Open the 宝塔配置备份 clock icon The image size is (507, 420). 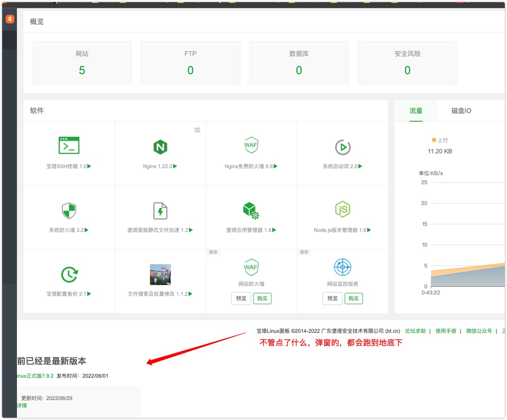69,275
